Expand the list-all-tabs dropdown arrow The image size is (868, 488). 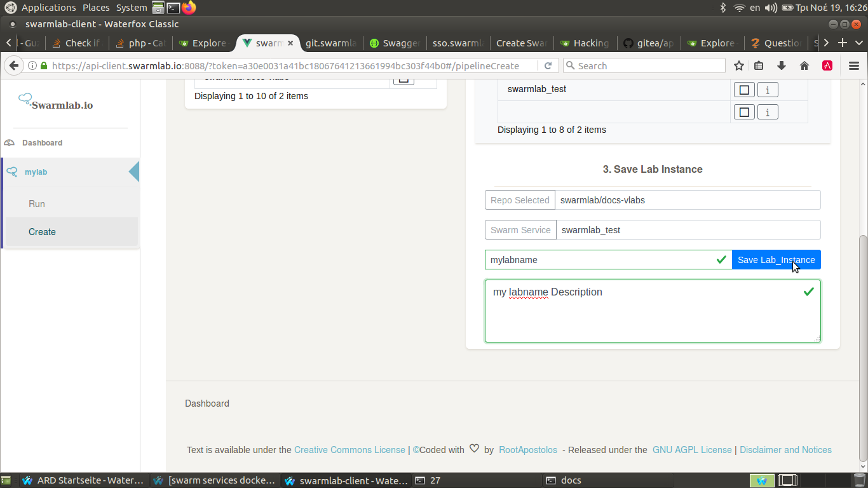click(860, 43)
